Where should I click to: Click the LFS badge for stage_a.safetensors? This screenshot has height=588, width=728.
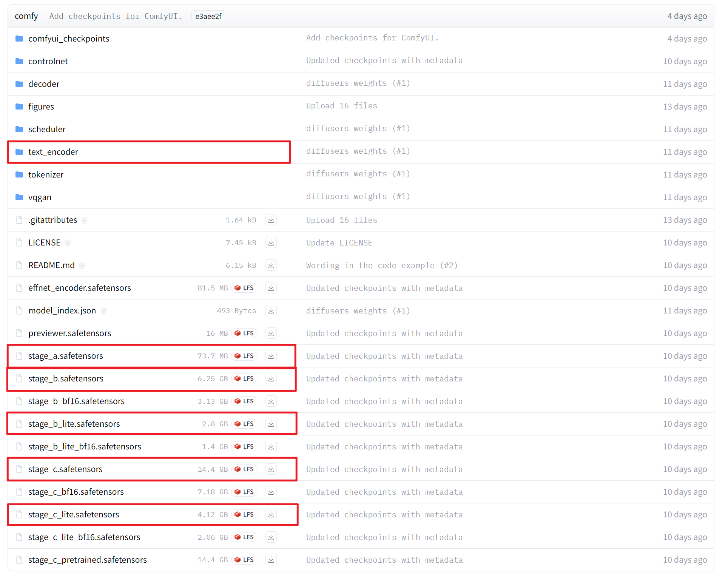coord(244,356)
